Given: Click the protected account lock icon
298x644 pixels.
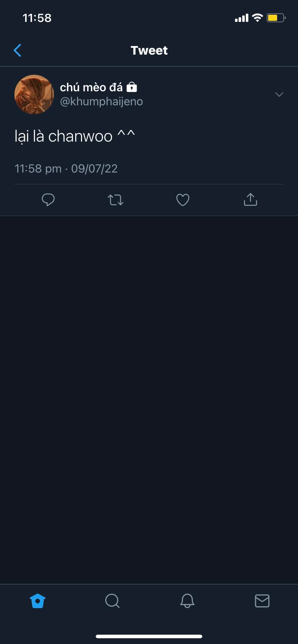Looking at the screenshot, I should [x=132, y=87].
